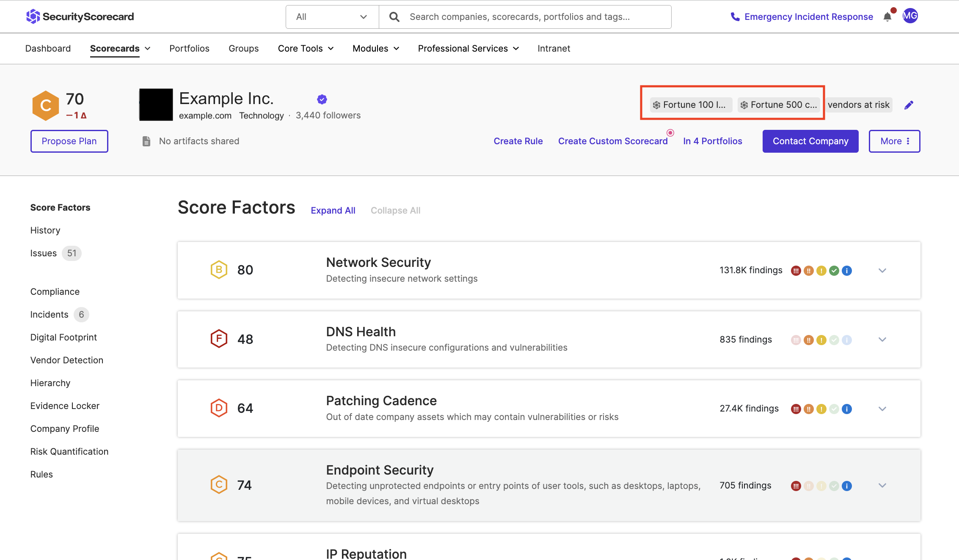Viewport: 959px width, 560px height.
Task: Open the MG user avatar menu
Action: [x=910, y=16]
